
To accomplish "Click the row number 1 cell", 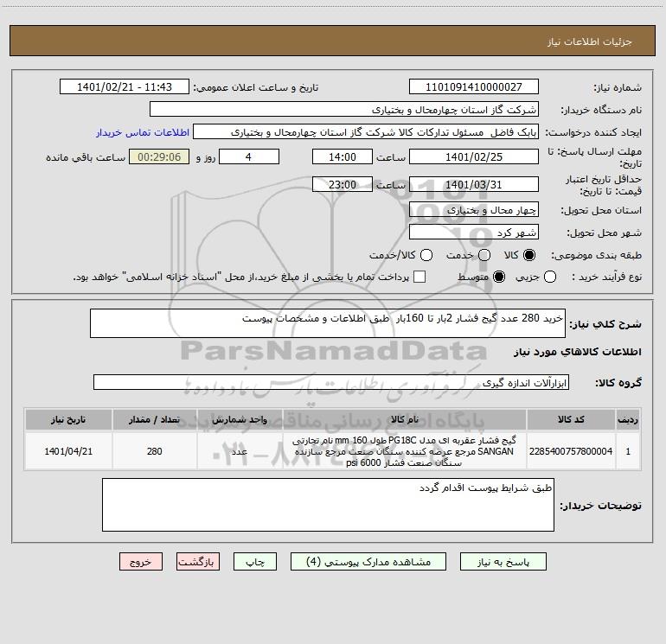I will (x=628, y=451).
